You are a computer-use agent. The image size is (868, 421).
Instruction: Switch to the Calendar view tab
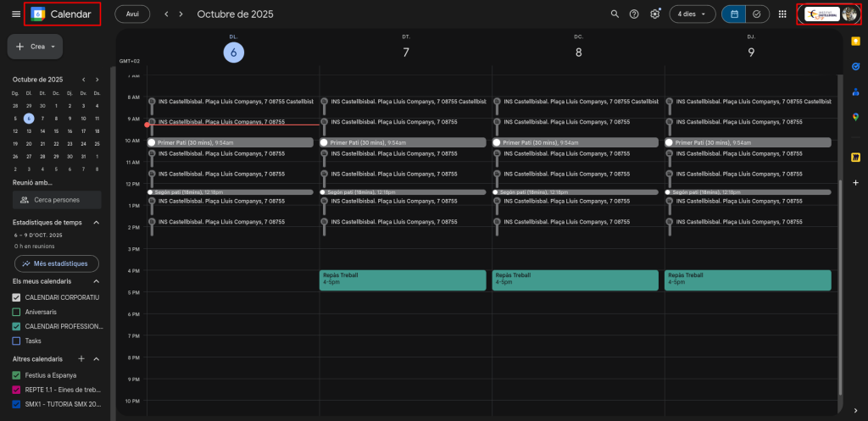[733, 14]
